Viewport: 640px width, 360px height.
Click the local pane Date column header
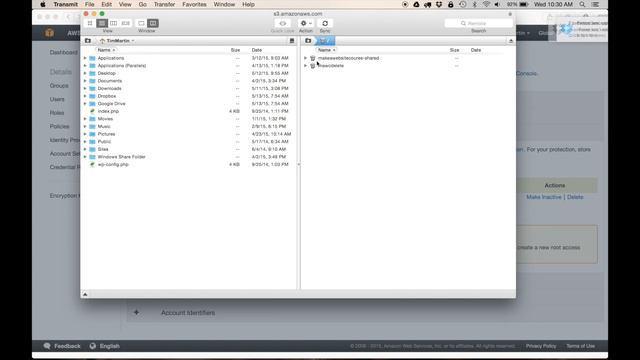pyautogui.click(x=257, y=50)
